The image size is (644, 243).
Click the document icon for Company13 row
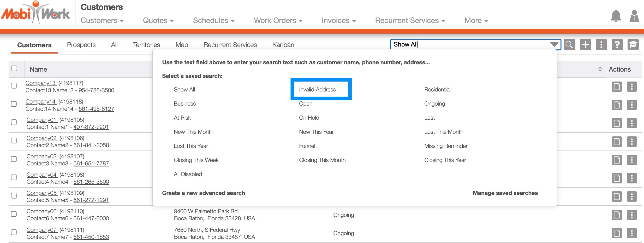point(617,87)
